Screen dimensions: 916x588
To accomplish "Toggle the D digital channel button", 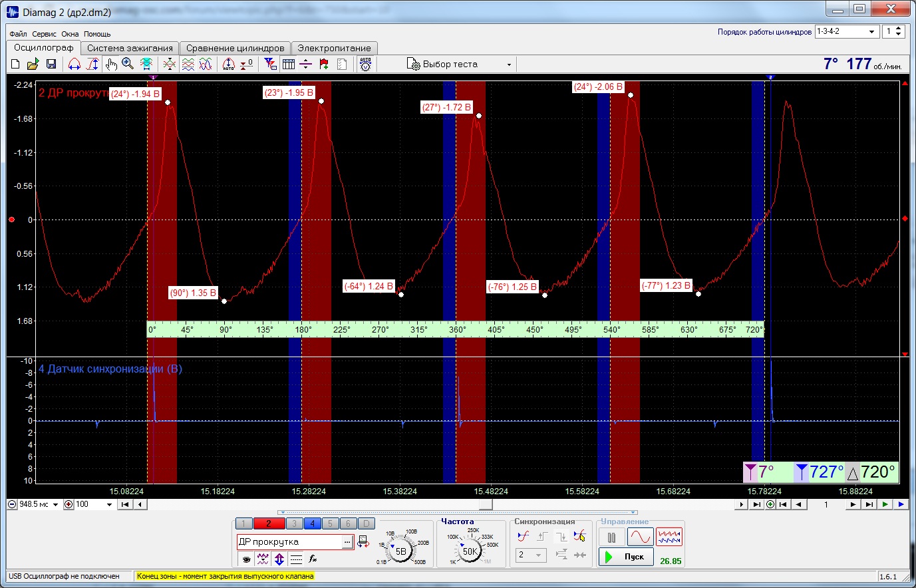I will coord(367,523).
